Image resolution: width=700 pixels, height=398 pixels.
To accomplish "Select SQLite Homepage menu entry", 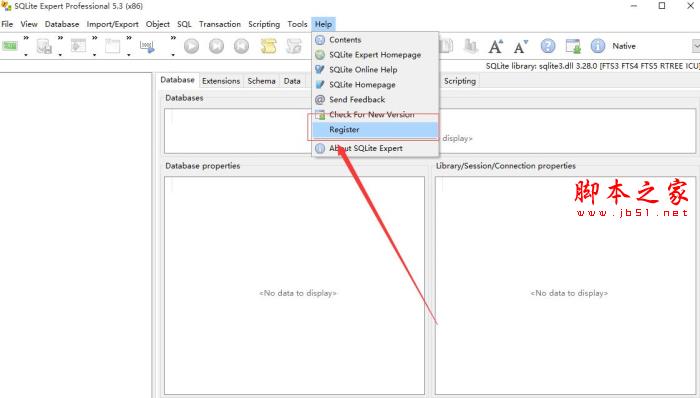I will (375, 85).
